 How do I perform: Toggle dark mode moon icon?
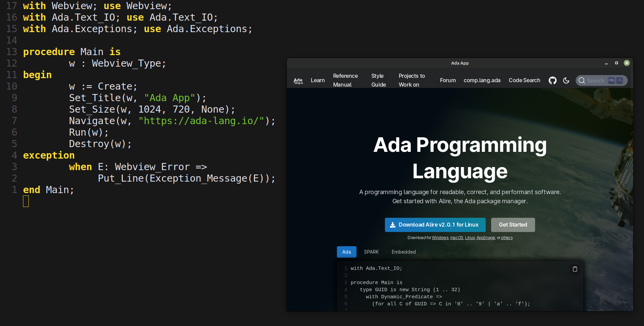[566, 80]
